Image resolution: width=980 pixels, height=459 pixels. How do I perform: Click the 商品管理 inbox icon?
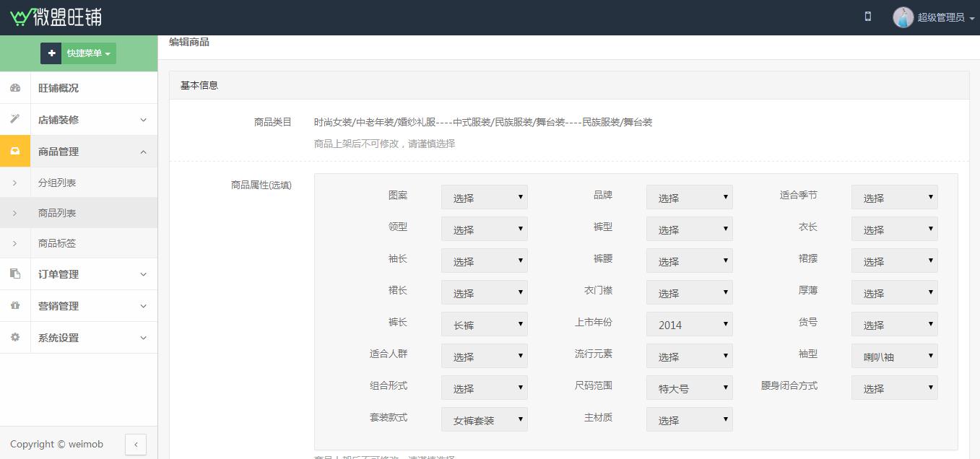point(15,152)
